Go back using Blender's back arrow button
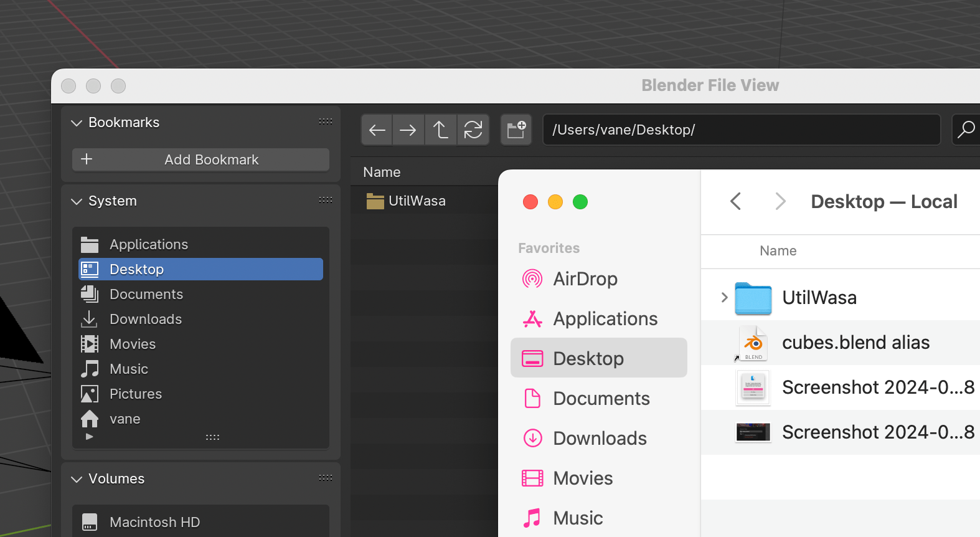This screenshot has height=537, width=980. 377,130
